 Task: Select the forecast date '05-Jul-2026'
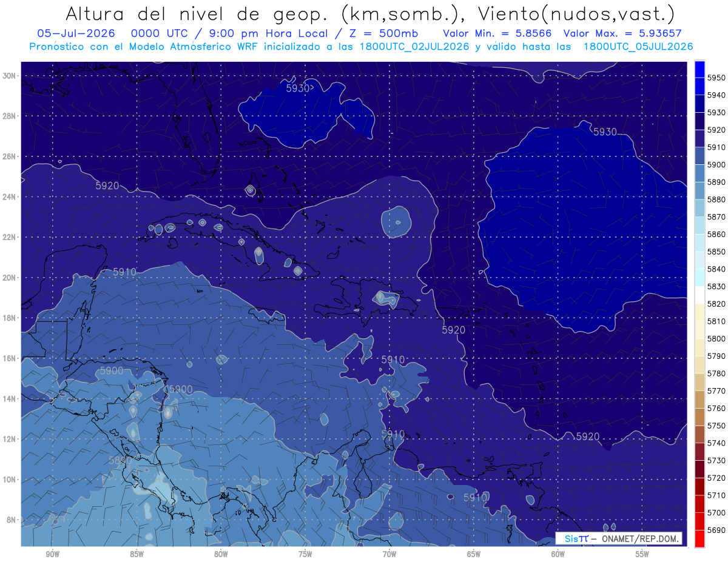[76, 33]
